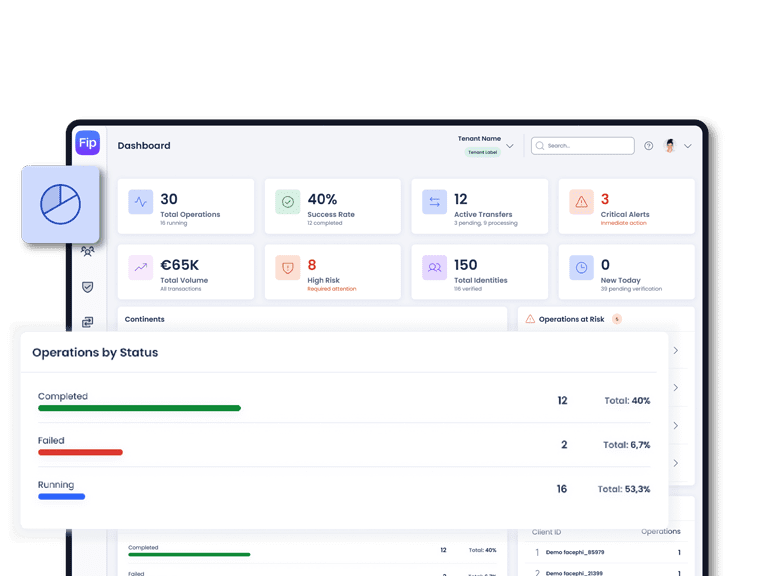Select the Demo facephi_21399 row
Screen dimensions: 768x576
click(x=606, y=572)
